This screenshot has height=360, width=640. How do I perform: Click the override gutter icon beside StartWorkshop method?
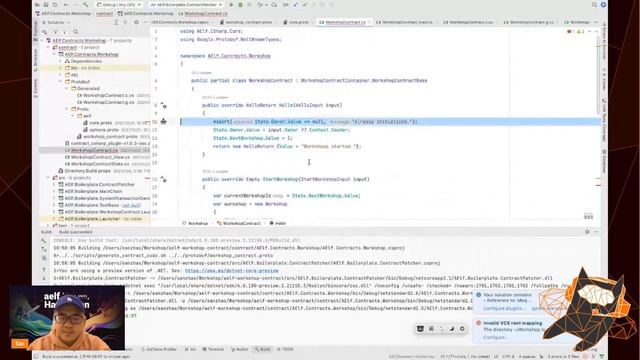pos(163,179)
